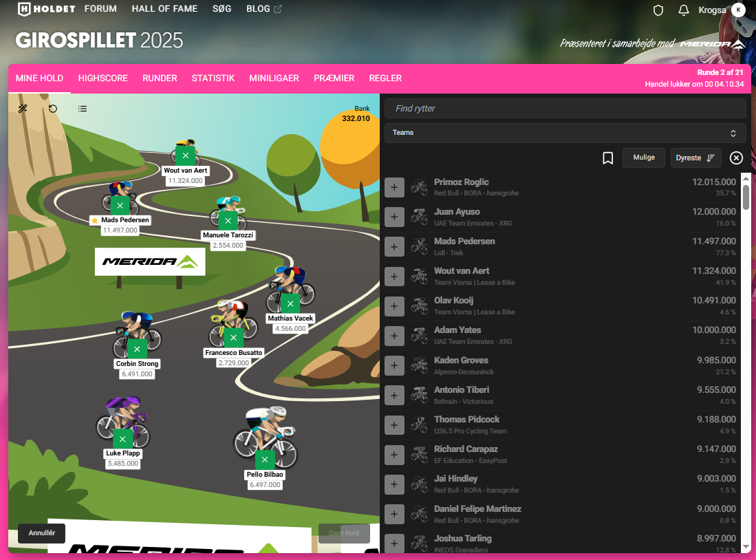Add Thomas Pidcock with plus button
756x560 pixels.
click(394, 425)
